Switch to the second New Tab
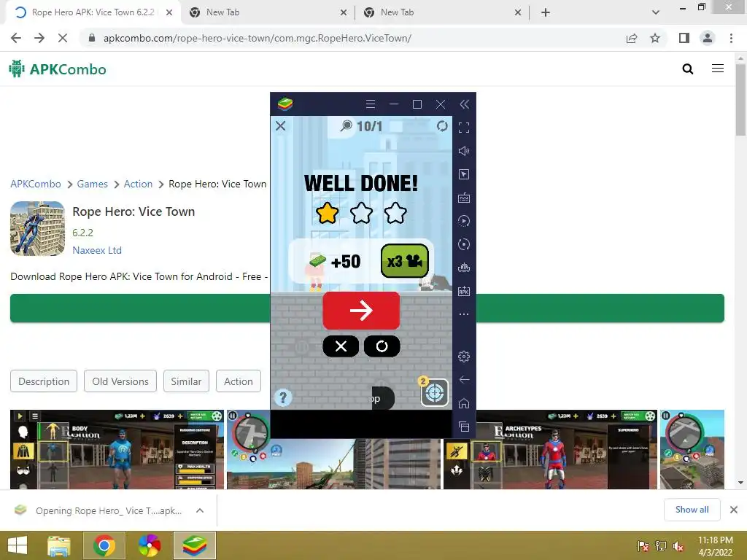This screenshot has height=560, width=747. 443,12
